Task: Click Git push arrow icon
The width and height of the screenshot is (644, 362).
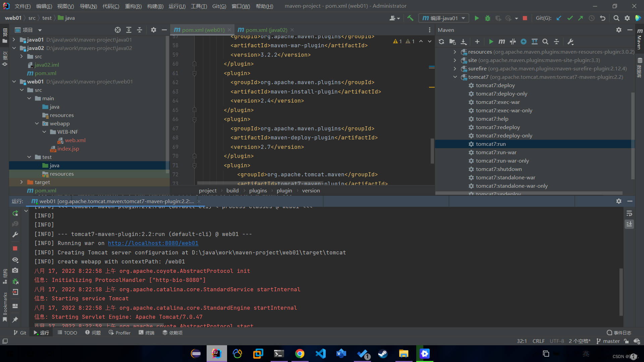Action: coord(581,18)
